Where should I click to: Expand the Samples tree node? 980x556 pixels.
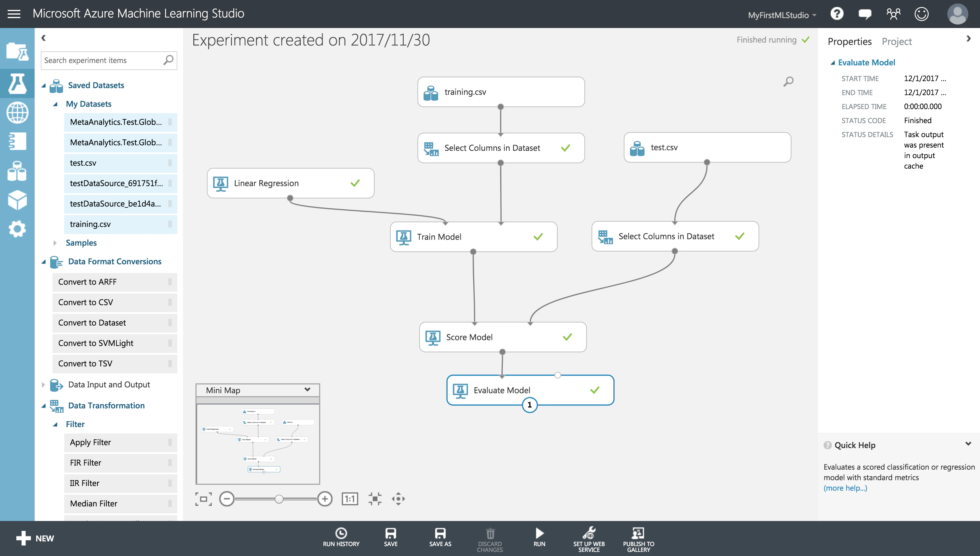(55, 243)
